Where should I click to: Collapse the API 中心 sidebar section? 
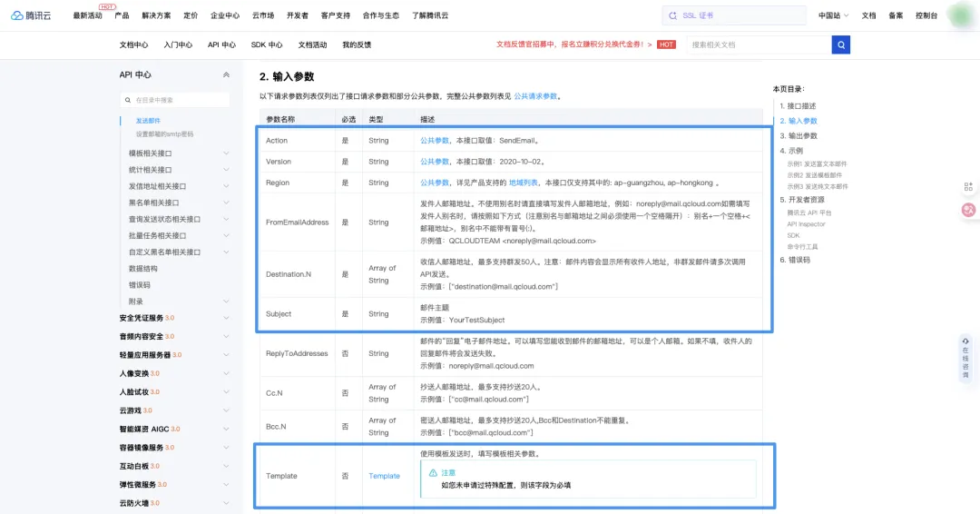click(x=226, y=75)
